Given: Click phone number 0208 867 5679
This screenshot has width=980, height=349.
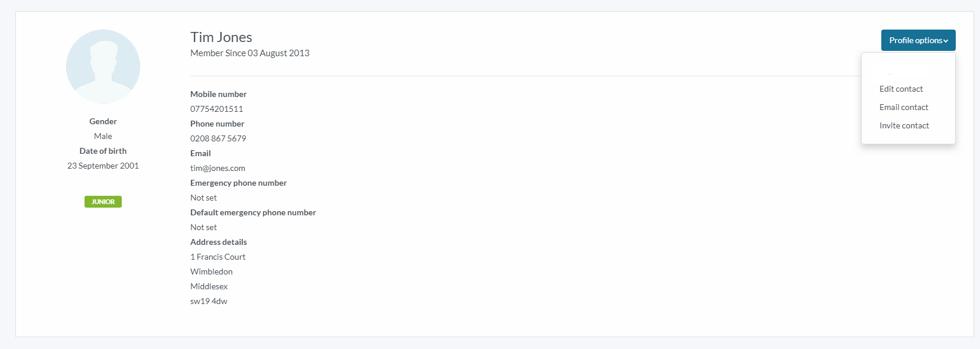Looking at the screenshot, I should tap(218, 138).
